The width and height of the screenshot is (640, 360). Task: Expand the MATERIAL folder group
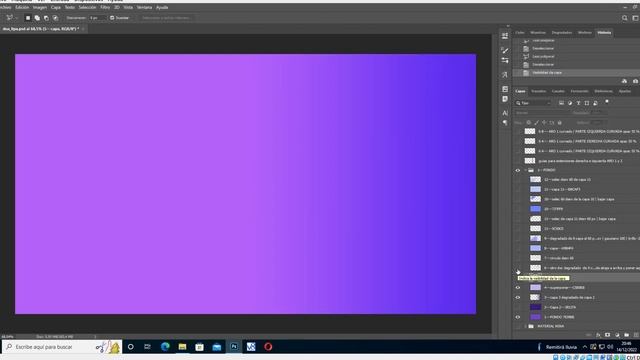click(x=525, y=326)
